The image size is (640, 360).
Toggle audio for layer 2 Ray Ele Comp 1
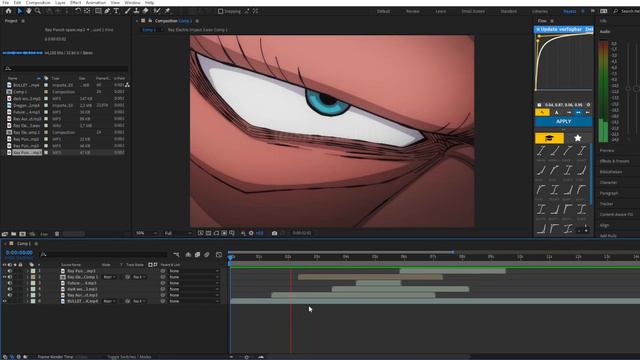pos(10,277)
